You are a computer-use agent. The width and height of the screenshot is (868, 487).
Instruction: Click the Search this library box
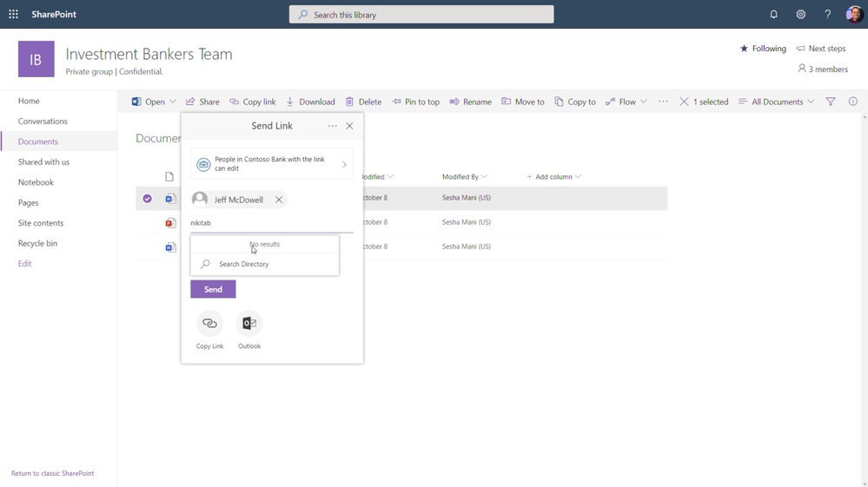[421, 15]
